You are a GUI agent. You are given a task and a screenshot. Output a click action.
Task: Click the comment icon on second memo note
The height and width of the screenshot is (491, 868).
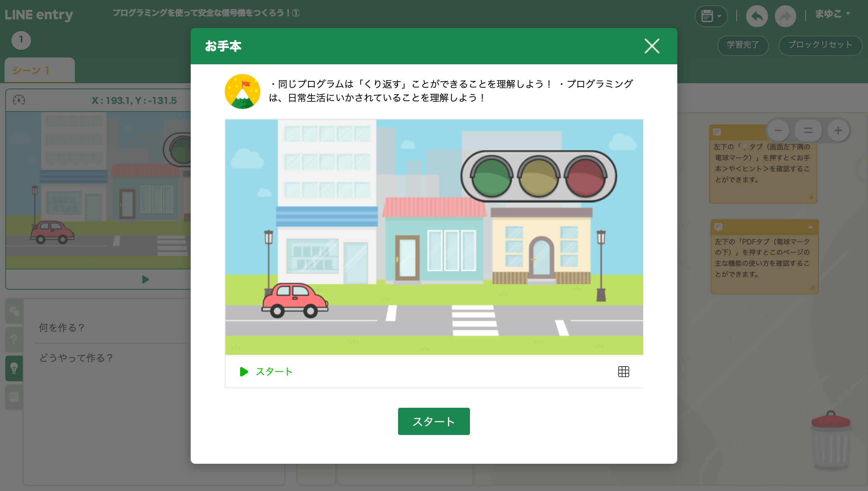[718, 227]
